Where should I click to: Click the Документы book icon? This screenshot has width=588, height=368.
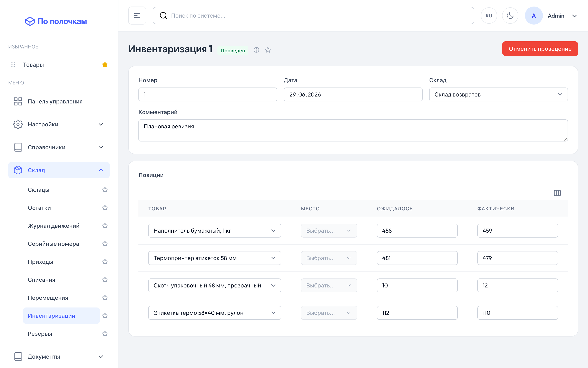[18, 357]
